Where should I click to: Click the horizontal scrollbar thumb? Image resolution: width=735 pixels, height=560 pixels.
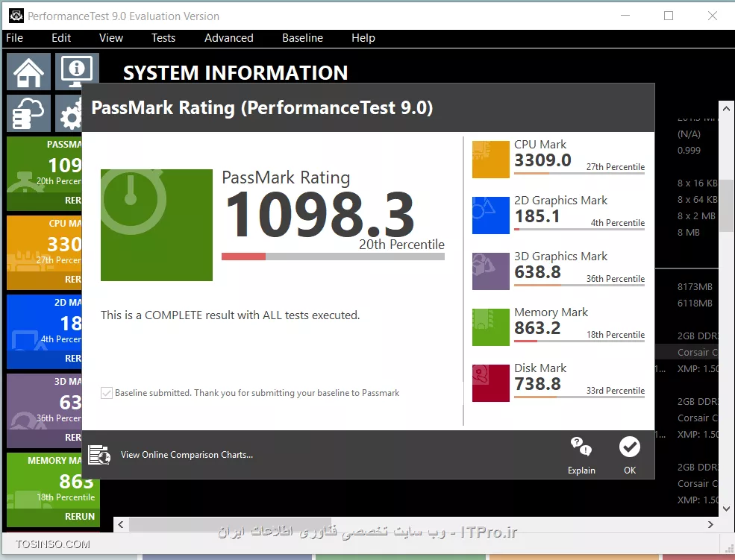(x=230, y=524)
